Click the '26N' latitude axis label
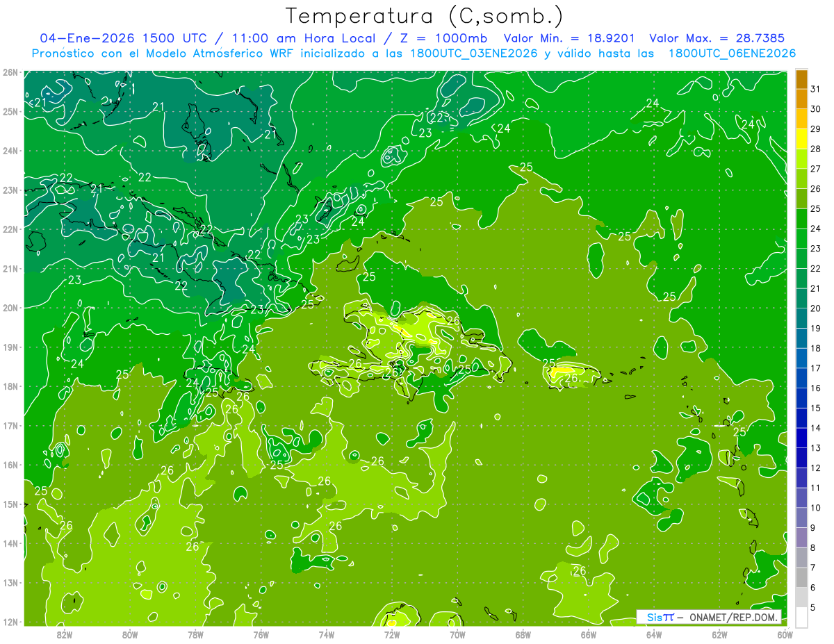This screenshot has width=834, height=644. pos(10,72)
